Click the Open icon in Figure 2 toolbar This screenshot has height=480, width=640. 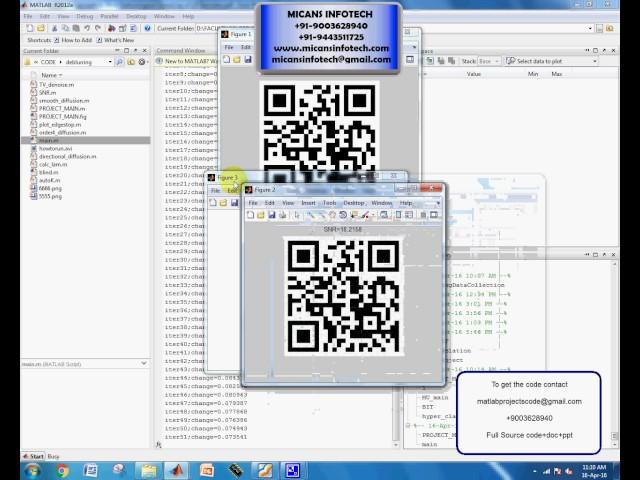click(261, 215)
